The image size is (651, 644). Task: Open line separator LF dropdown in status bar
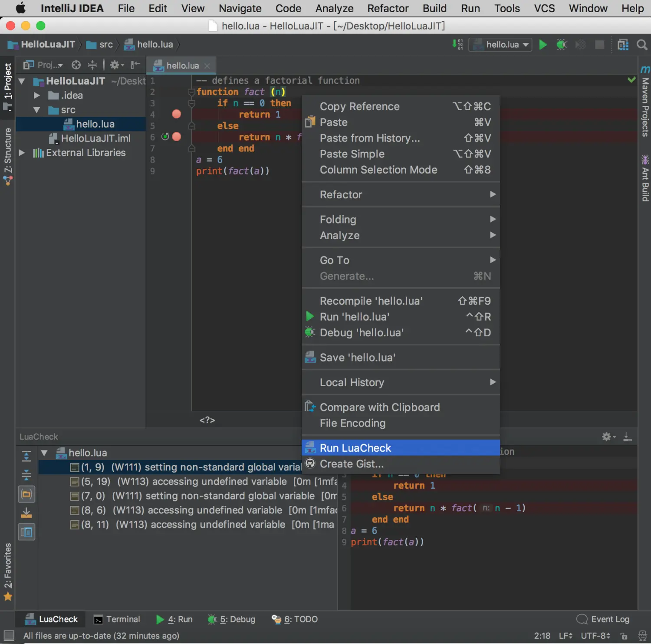point(566,636)
